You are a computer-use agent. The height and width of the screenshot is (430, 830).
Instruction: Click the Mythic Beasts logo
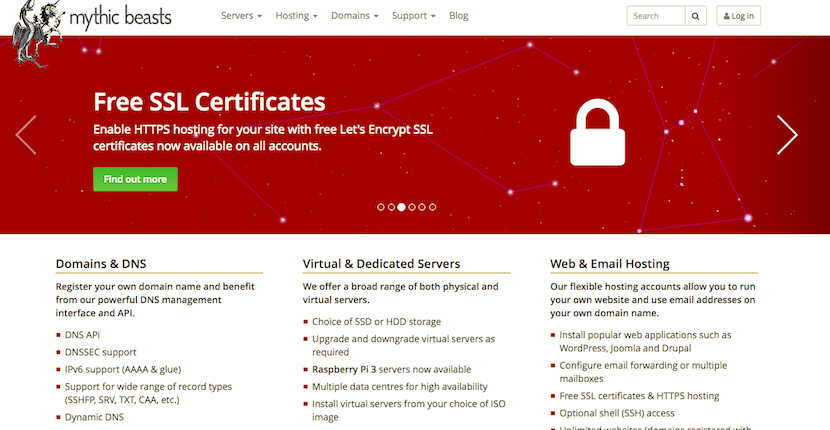(93, 33)
